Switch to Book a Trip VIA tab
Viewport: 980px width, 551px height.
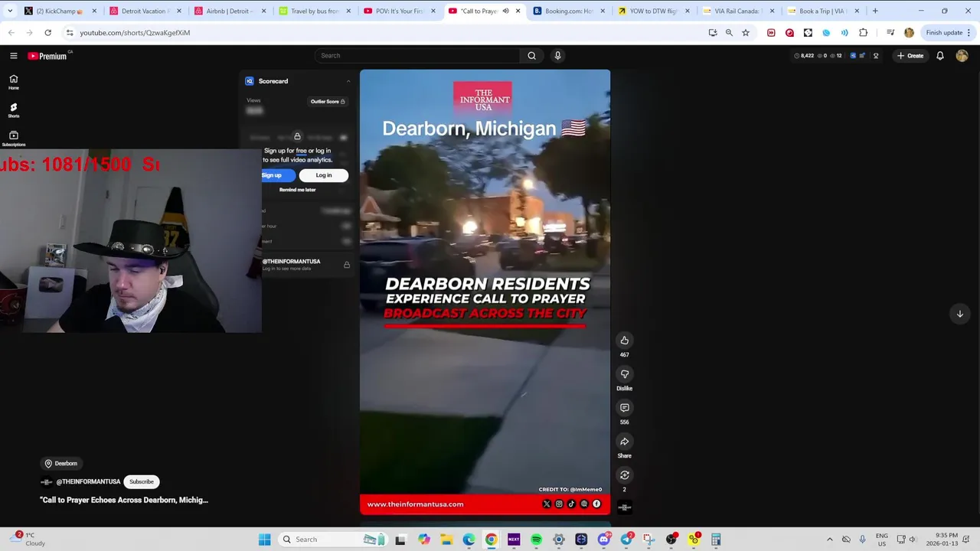[824, 11]
